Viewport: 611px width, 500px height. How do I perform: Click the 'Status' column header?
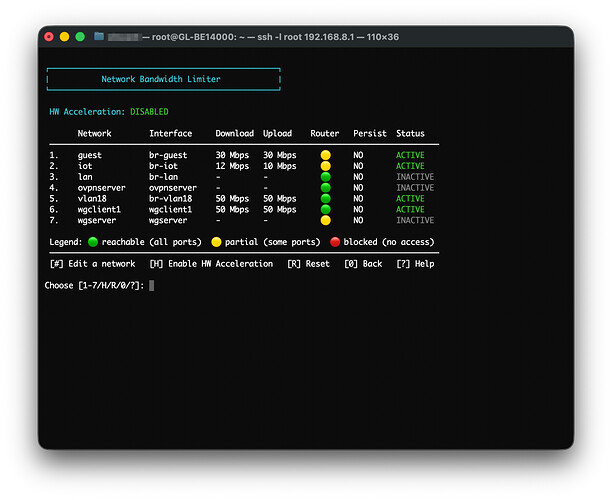(410, 134)
